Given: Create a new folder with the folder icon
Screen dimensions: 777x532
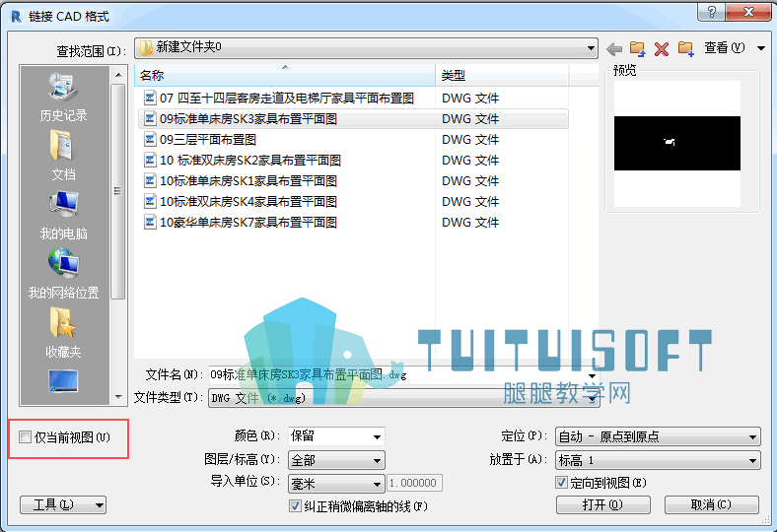Looking at the screenshot, I should coord(686,48).
